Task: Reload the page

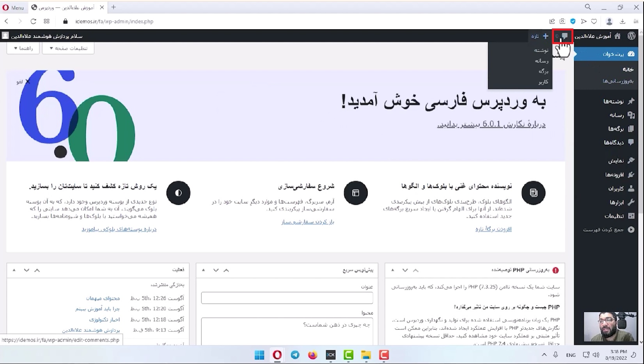Action: pos(33,21)
